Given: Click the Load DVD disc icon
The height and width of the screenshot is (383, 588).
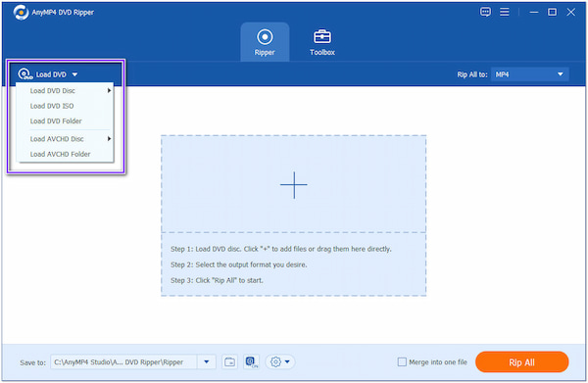Looking at the screenshot, I should point(25,74).
